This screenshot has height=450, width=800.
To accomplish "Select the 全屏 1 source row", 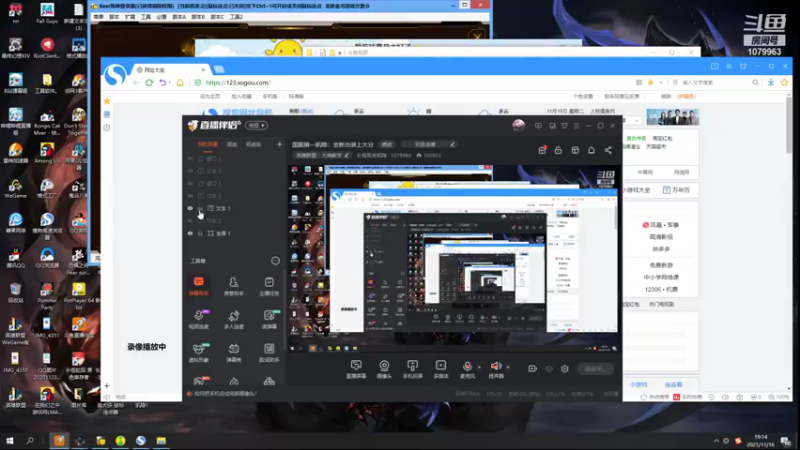I will pos(235,233).
